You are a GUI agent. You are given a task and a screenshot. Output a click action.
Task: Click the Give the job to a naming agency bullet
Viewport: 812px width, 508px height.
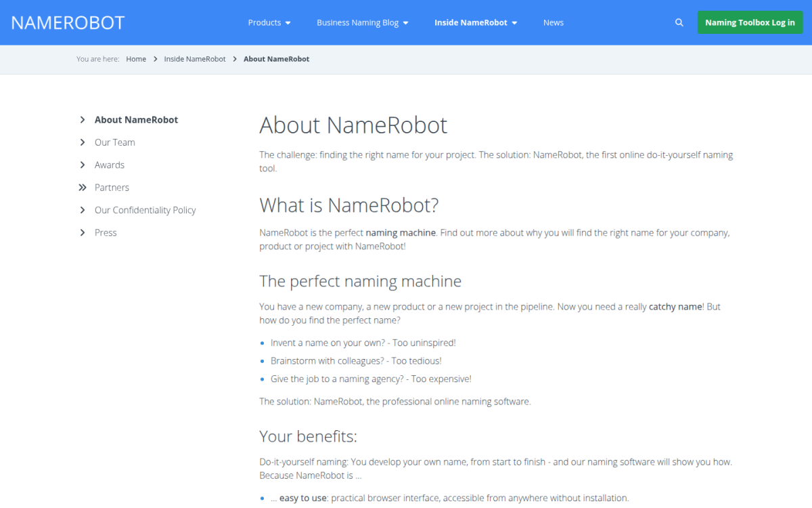click(x=371, y=379)
